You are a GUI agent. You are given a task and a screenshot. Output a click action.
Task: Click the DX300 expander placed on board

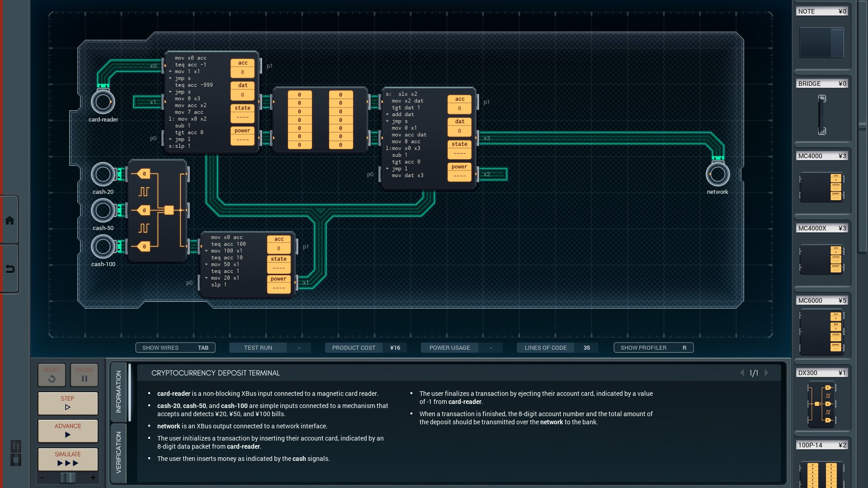(158, 211)
